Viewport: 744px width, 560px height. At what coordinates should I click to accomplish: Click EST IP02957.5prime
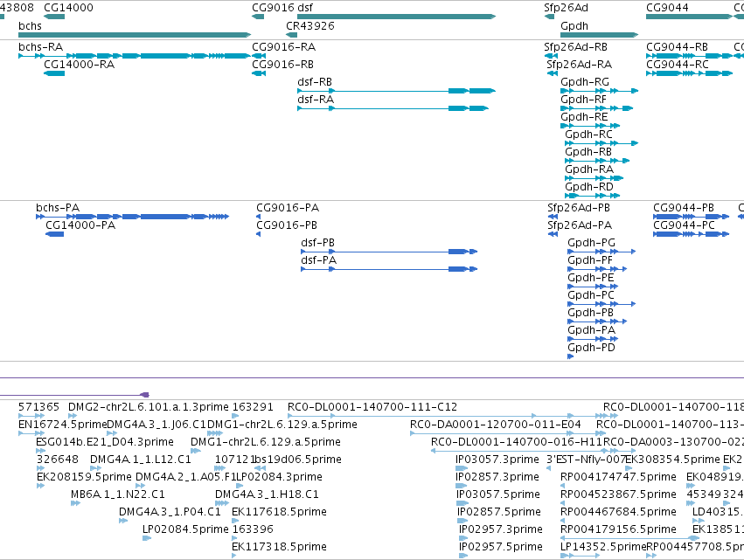[463, 556]
